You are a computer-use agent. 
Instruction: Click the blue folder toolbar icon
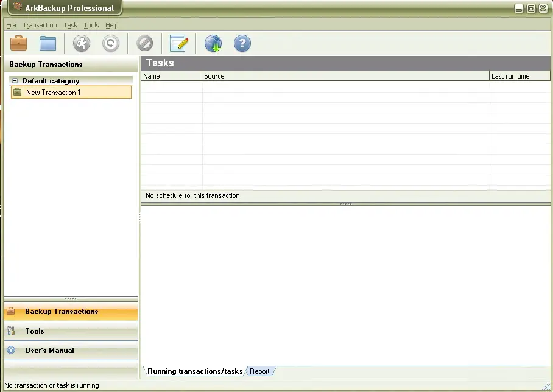click(x=48, y=43)
